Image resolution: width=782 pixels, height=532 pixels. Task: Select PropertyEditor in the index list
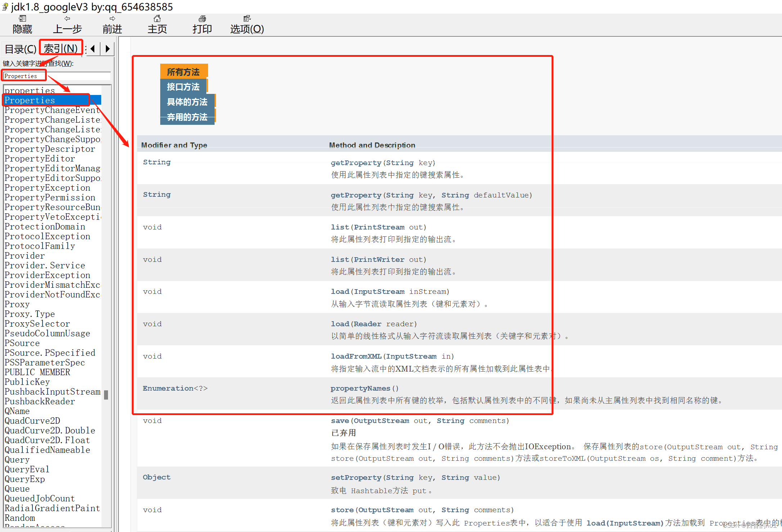tap(40, 158)
